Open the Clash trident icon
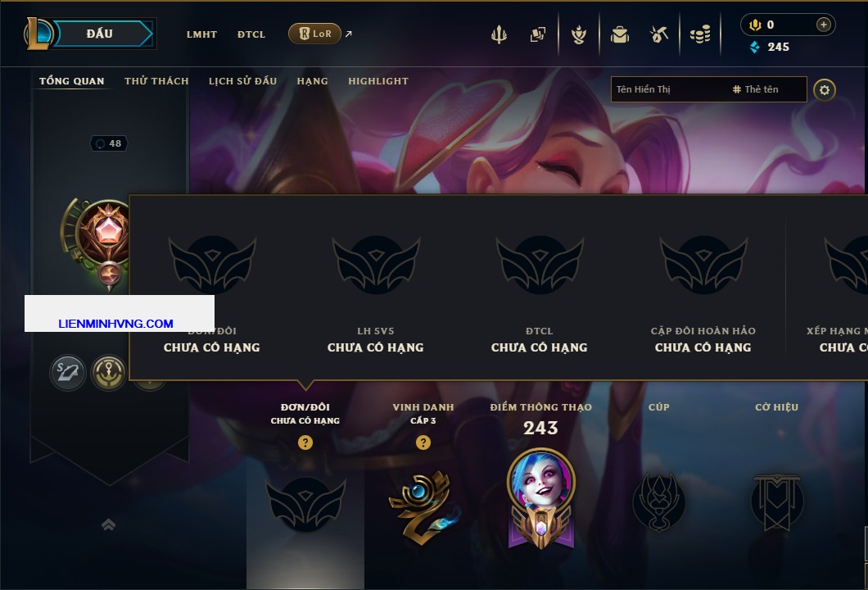Image resolution: width=868 pixels, height=590 pixels. [x=499, y=34]
